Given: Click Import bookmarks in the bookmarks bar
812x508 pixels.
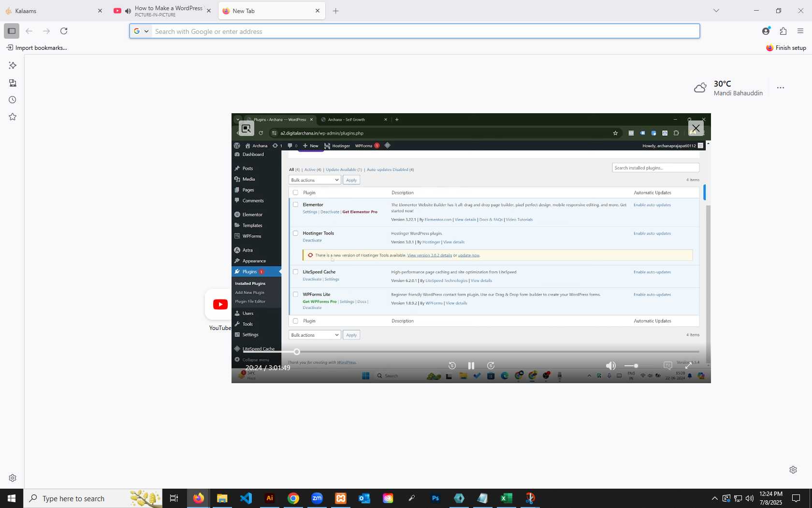Looking at the screenshot, I should tap(37, 47).
